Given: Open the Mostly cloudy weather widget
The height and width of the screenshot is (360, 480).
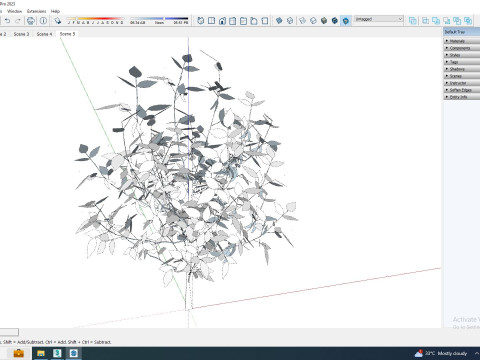Looking at the screenshot, I should [441, 353].
